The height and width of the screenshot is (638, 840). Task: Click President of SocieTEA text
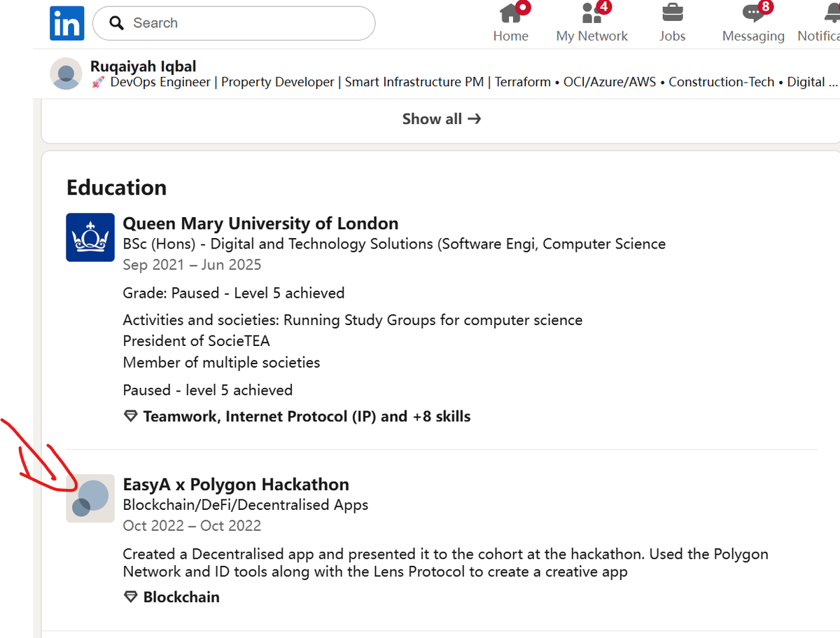(196, 341)
